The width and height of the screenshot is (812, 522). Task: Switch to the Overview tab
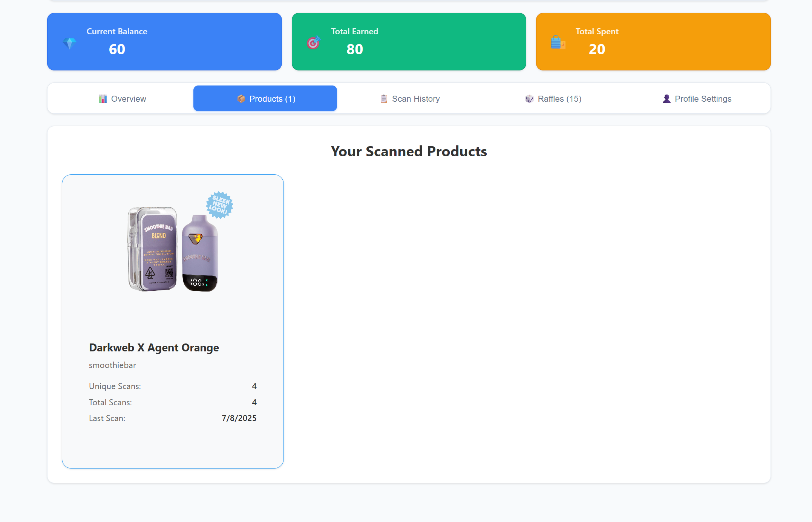(122, 98)
